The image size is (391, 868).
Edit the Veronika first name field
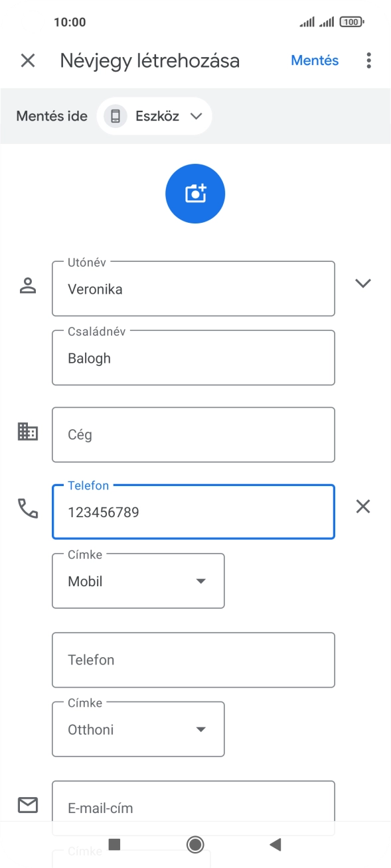coord(193,288)
